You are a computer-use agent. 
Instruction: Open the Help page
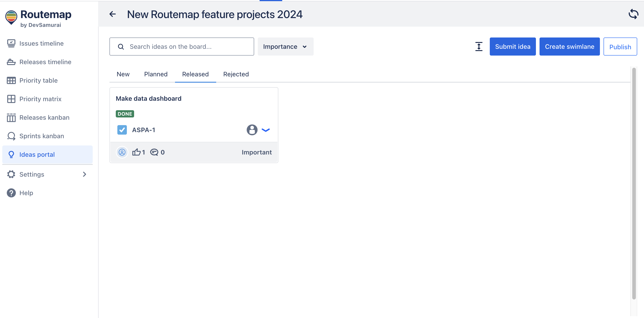(x=26, y=193)
